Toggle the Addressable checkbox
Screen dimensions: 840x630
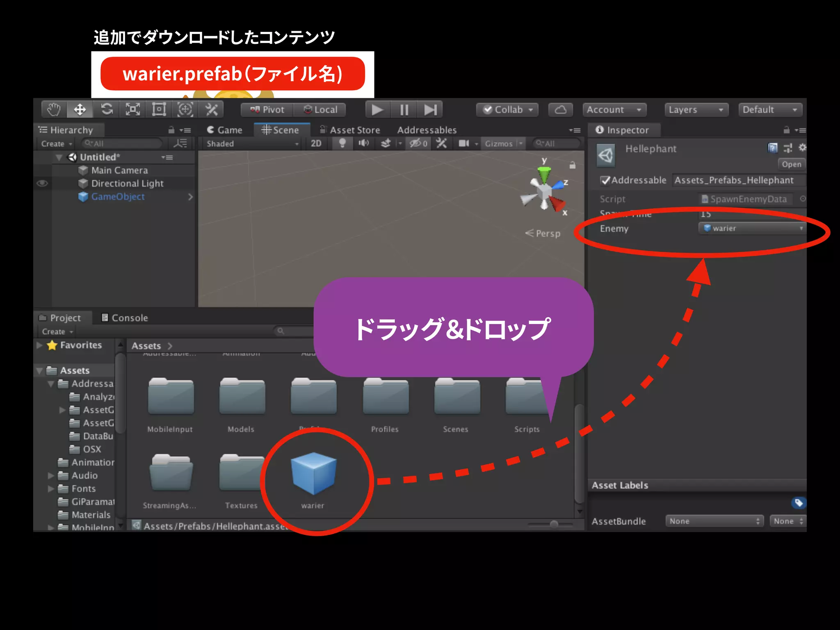pos(605,180)
